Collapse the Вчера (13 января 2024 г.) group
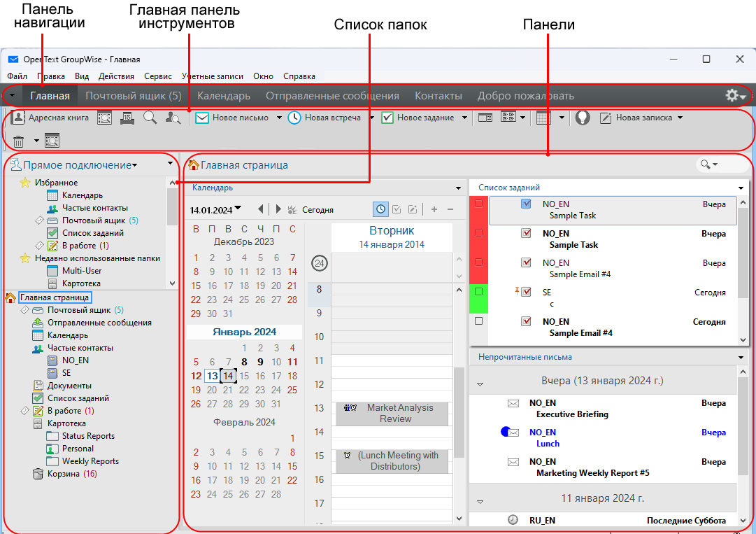This screenshot has height=534, width=756. pos(480,384)
